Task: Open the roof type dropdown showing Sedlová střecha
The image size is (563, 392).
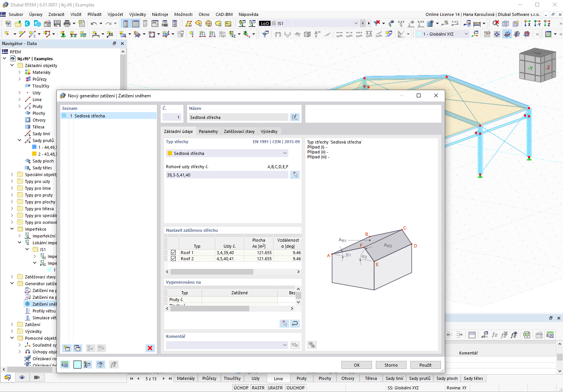Action: click(x=227, y=153)
